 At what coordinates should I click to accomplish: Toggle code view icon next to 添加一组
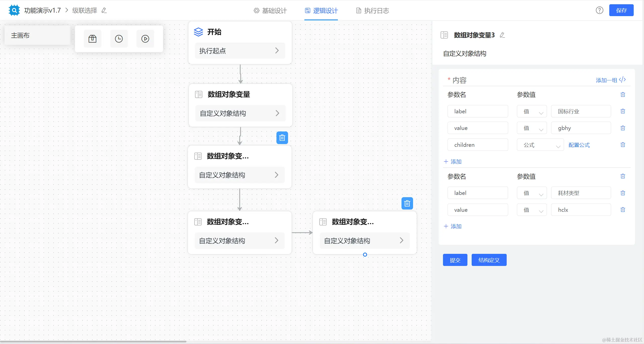coord(623,80)
